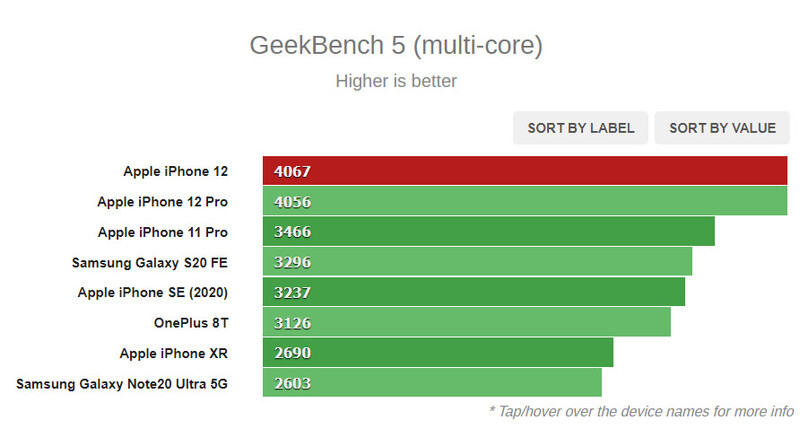Screen dimensions: 800x429
Task: Click the 2603 Note20 Ultra bar
Action: [432, 383]
